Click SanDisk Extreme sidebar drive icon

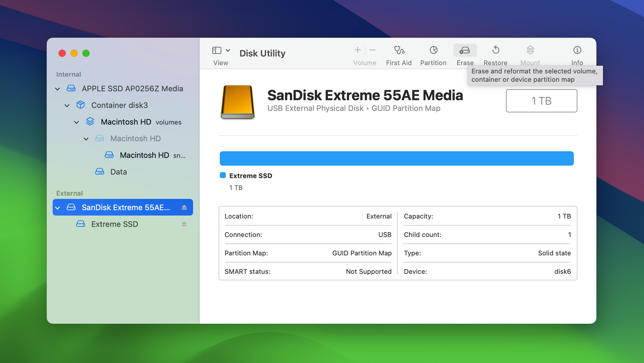[x=71, y=207]
